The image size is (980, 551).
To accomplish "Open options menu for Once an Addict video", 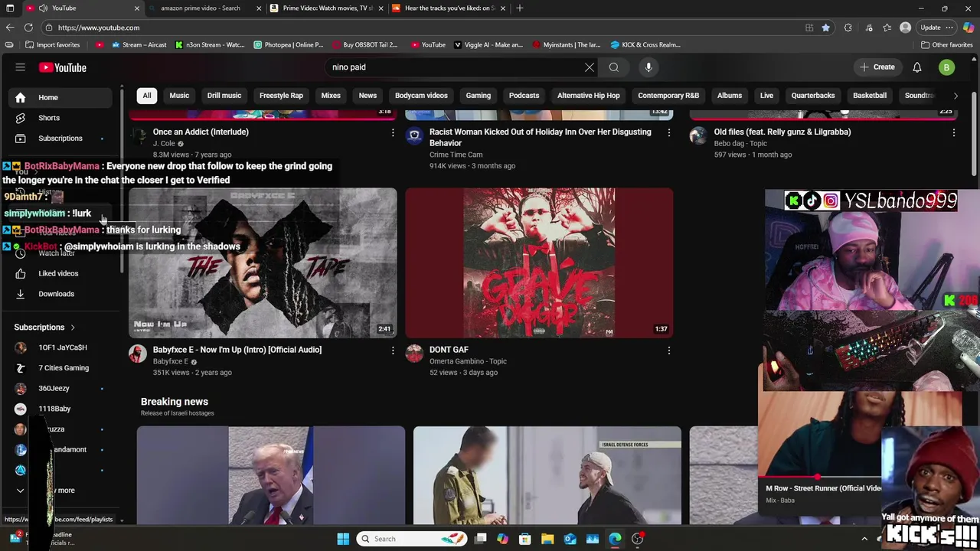I will [393, 132].
